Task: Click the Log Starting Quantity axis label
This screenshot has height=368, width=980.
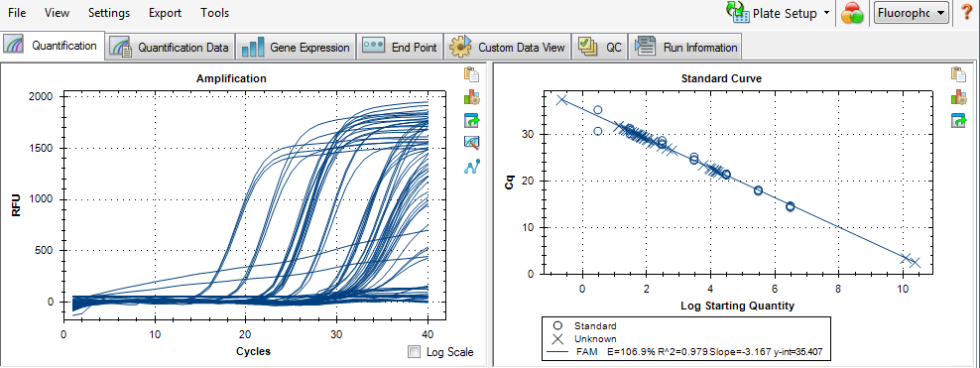Action: click(739, 306)
